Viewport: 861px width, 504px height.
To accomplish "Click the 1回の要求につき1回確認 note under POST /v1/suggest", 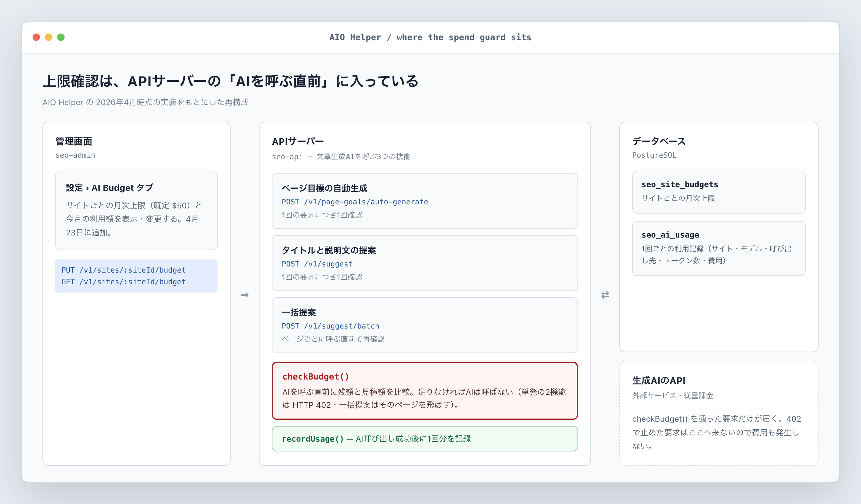I will (x=322, y=277).
